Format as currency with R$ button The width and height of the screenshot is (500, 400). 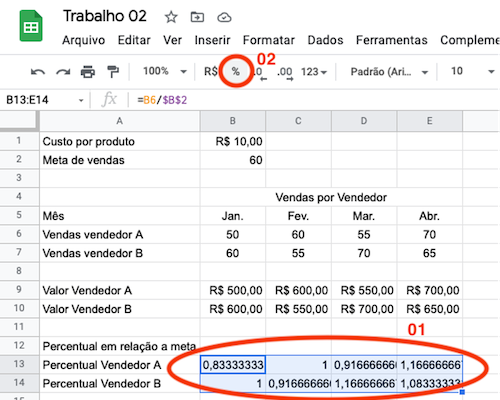click(x=211, y=71)
